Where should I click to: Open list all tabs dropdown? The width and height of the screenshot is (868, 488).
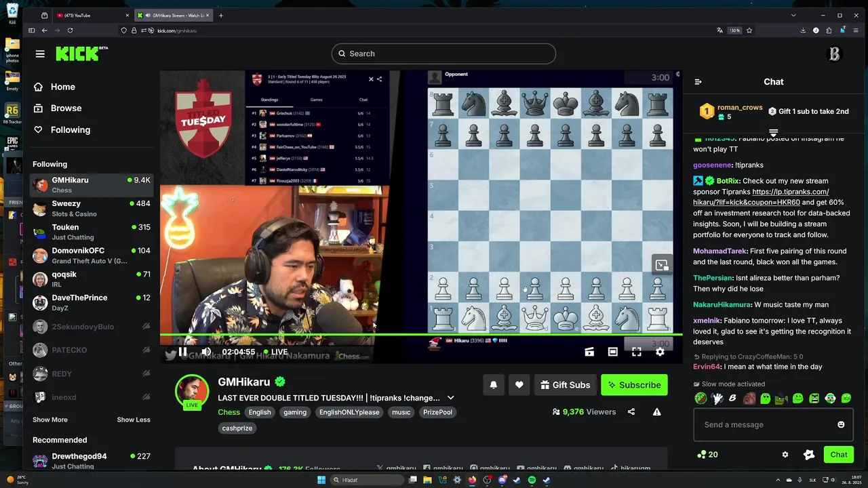coord(793,15)
